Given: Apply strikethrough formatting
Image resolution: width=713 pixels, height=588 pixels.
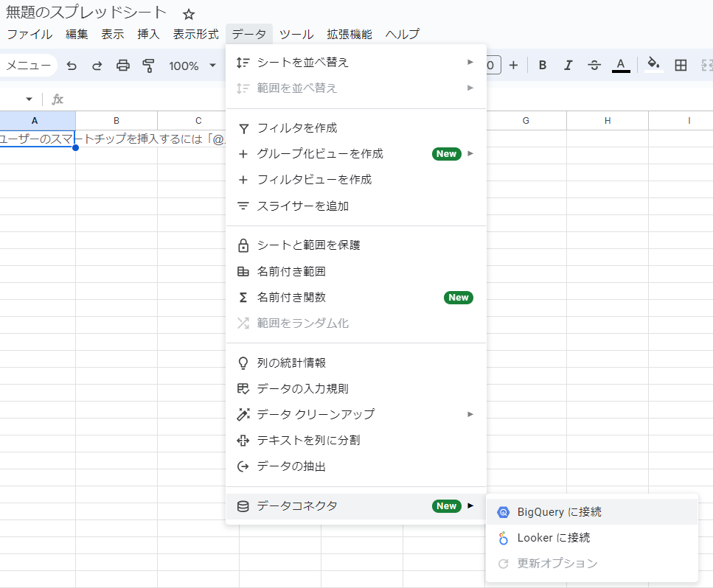Looking at the screenshot, I should tap(594, 66).
